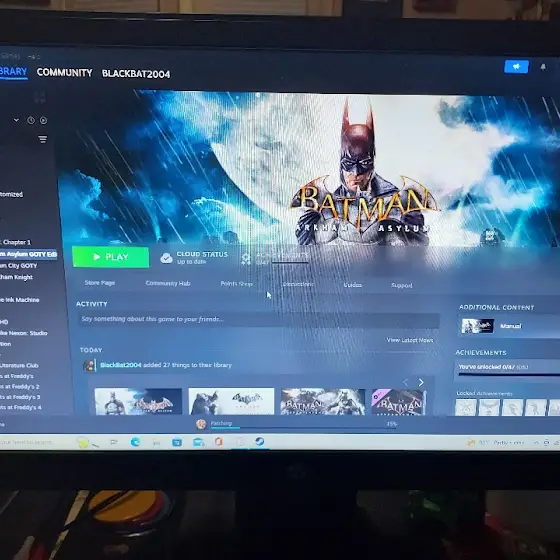Click the ready-to-play circle icon in sidebar
The image size is (560, 560).
pyautogui.click(x=43, y=120)
